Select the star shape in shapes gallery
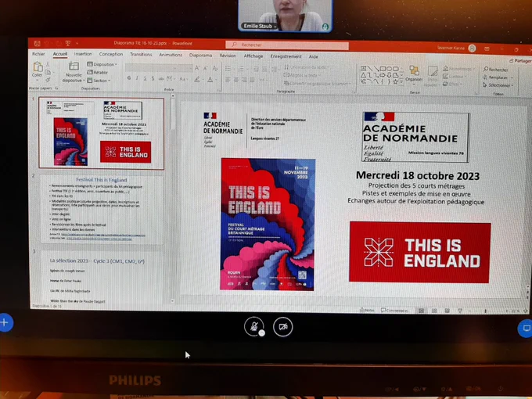The width and height of the screenshot is (532, 399). [396, 82]
